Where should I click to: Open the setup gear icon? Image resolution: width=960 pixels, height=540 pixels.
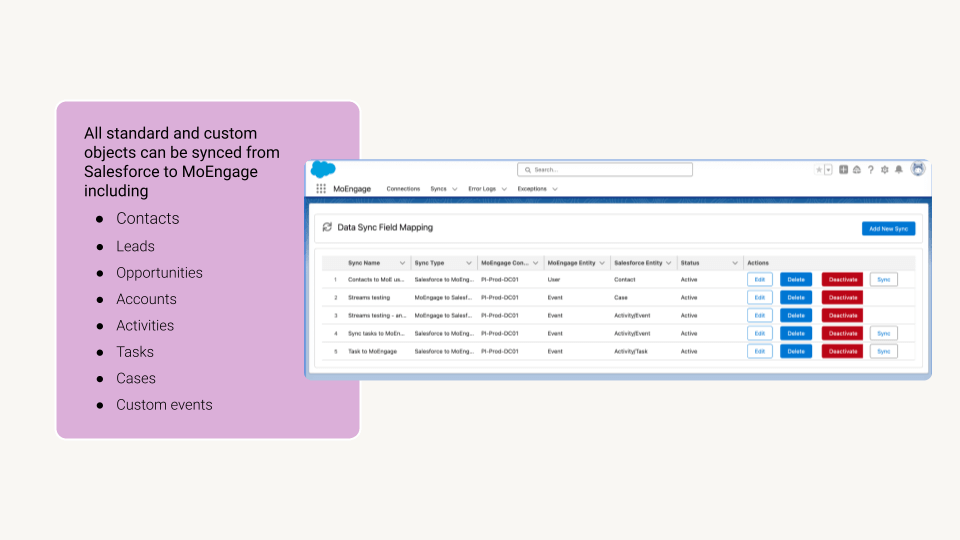click(885, 170)
